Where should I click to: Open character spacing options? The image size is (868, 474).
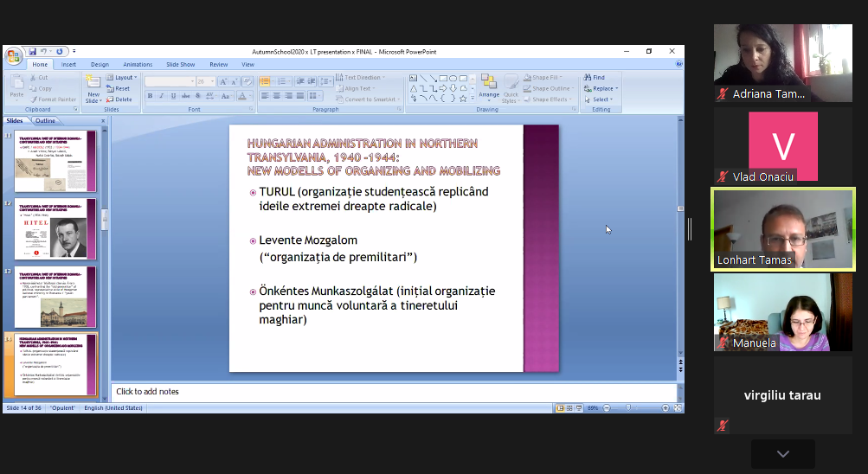pos(209,96)
